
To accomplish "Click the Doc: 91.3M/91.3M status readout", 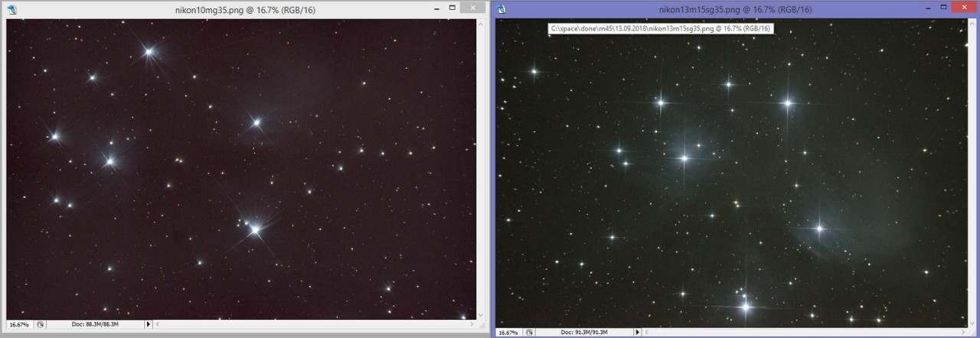I will click(x=583, y=333).
